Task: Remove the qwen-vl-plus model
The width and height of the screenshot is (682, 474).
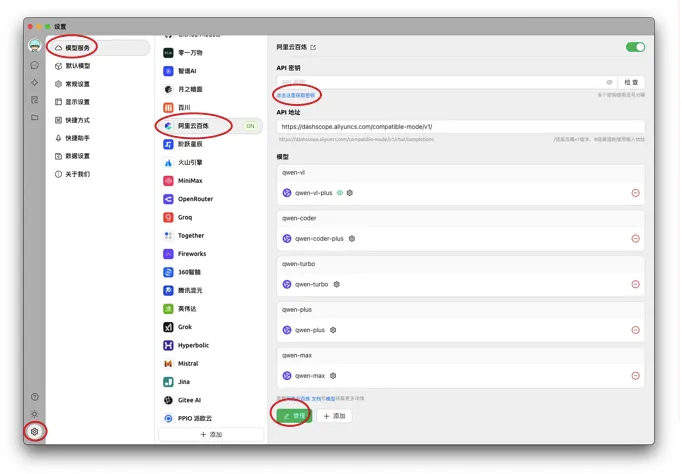Action: pyautogui.click(x=635, y=193)
